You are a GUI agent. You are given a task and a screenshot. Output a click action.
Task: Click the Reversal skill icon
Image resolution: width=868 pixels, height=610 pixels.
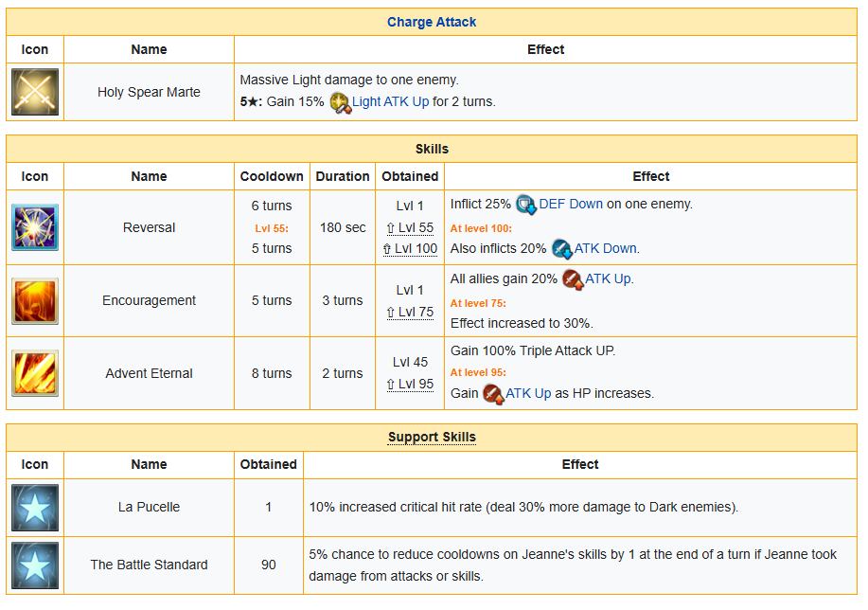[x=35, y=227]
